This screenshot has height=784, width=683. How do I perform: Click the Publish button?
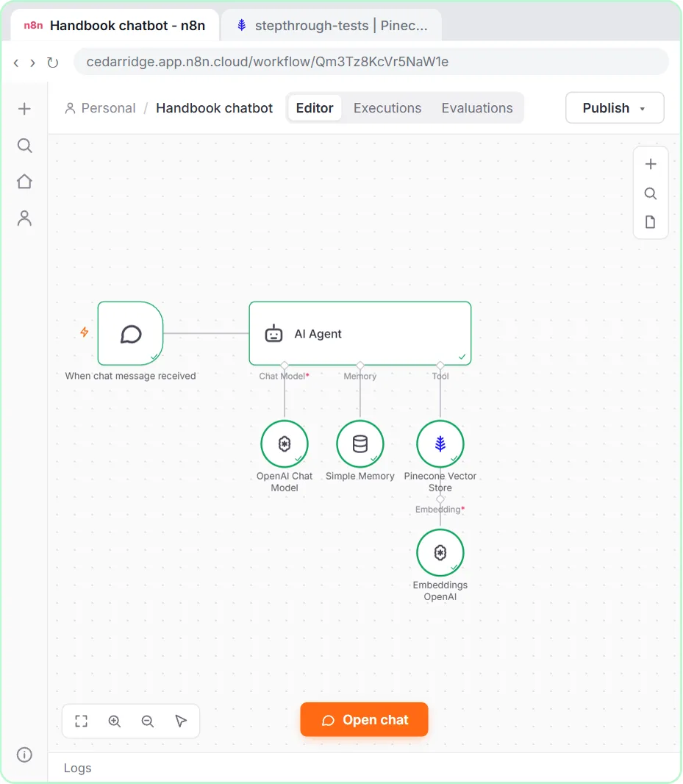pyautogui.click(x=615, y=108)
